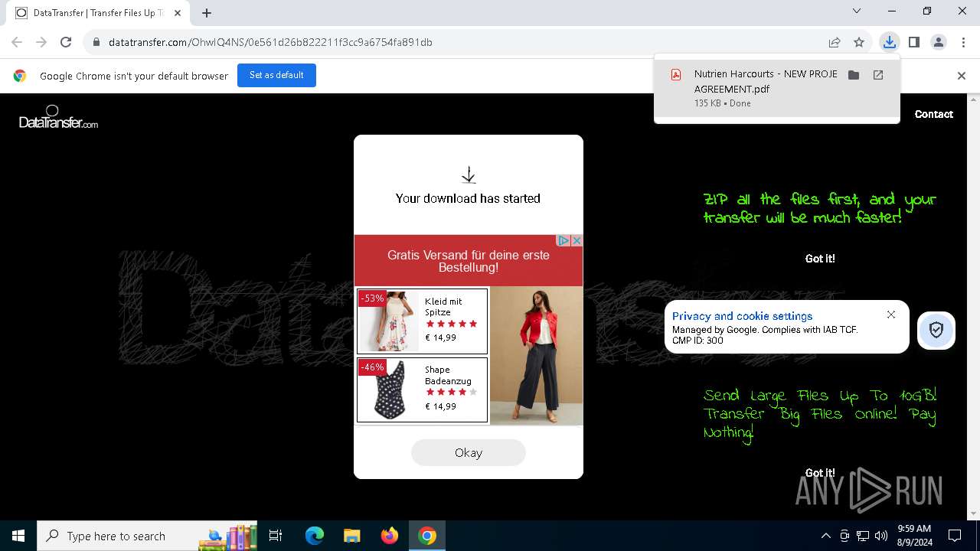Click the Gratis Versand ad banner
This screenshot has width=980, height=551.
469,261
